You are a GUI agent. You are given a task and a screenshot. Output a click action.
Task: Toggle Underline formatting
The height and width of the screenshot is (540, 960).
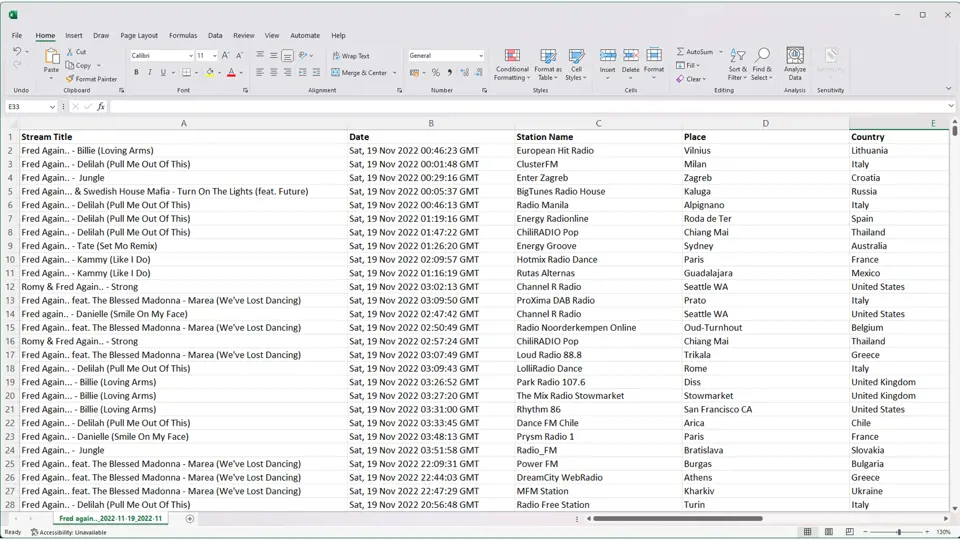pos(163,72)
